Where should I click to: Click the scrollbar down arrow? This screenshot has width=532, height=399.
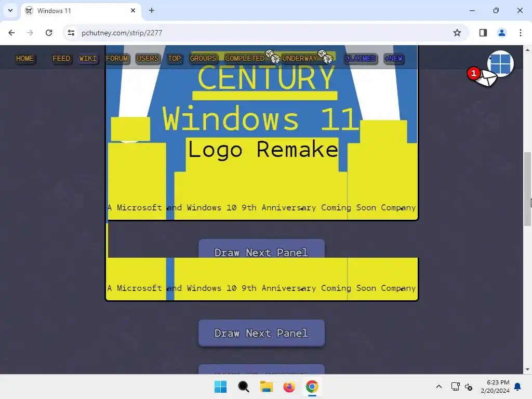[x=527, y=369]
